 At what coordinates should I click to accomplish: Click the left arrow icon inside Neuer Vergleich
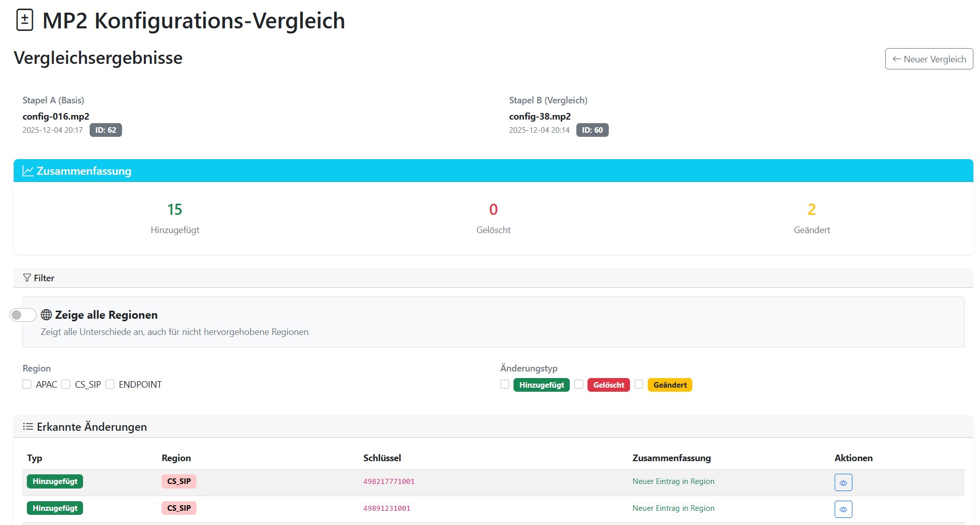(x=897, y=59)
